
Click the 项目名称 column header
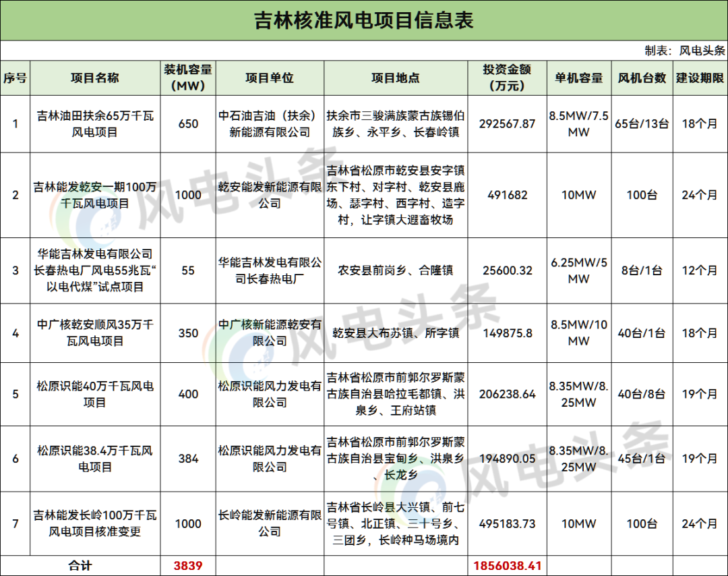click(x=95, y=78)
